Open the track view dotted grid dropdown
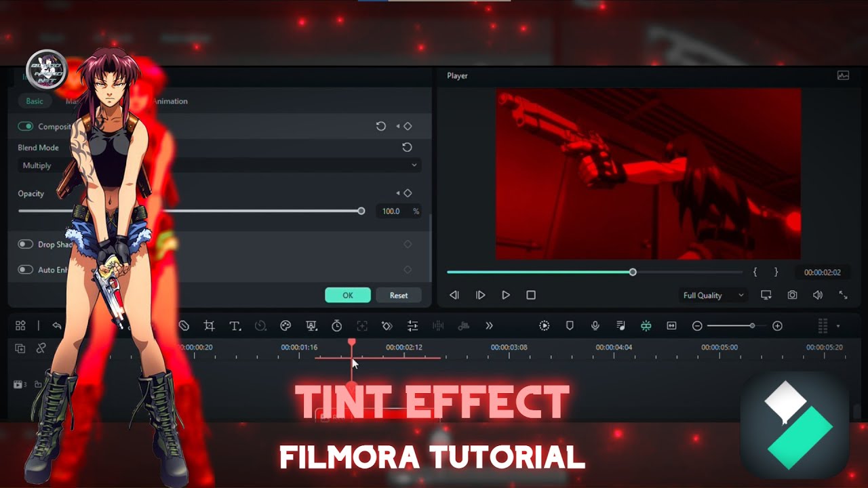 (829, 326)
